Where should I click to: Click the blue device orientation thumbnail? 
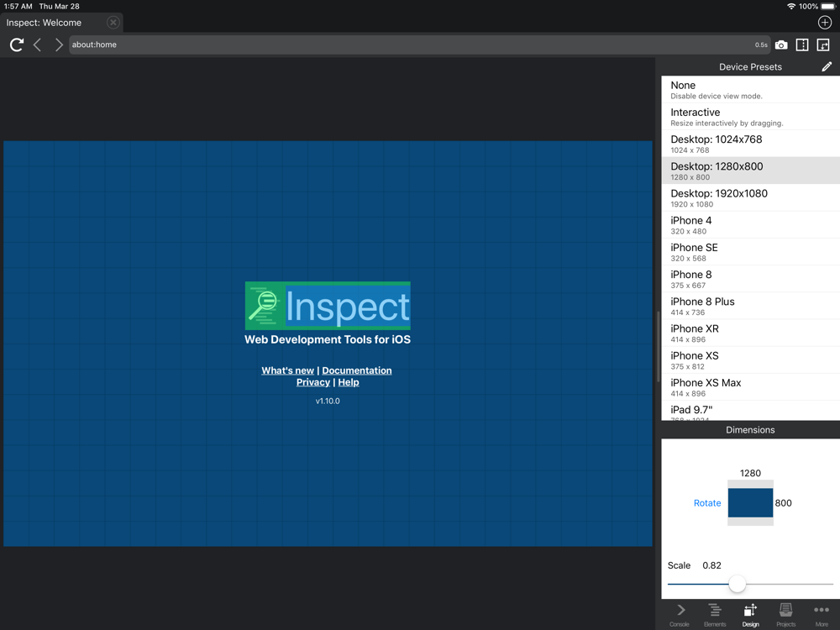tap(750, 502)
